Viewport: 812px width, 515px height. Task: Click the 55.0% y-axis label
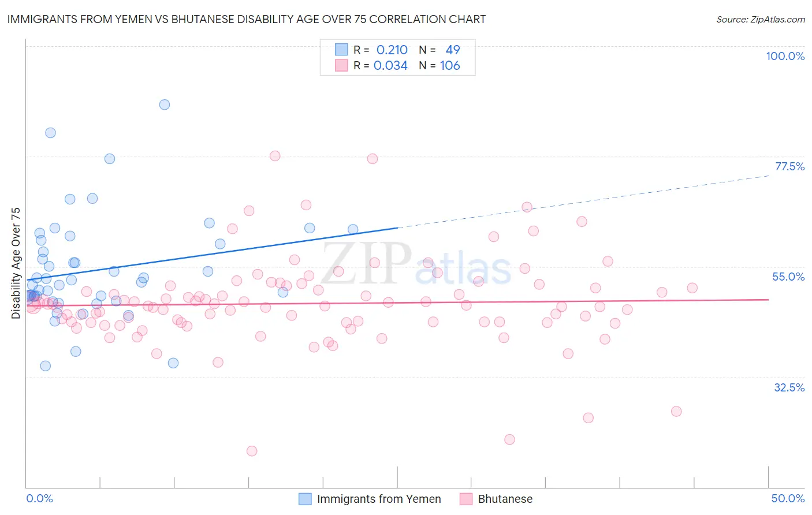tap(788, 277)
